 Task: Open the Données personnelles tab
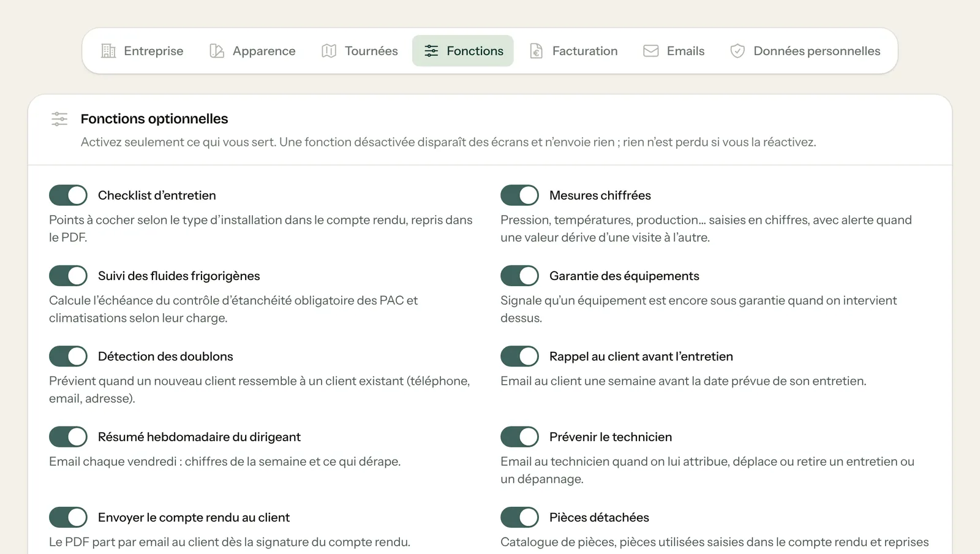coord(805,51)
